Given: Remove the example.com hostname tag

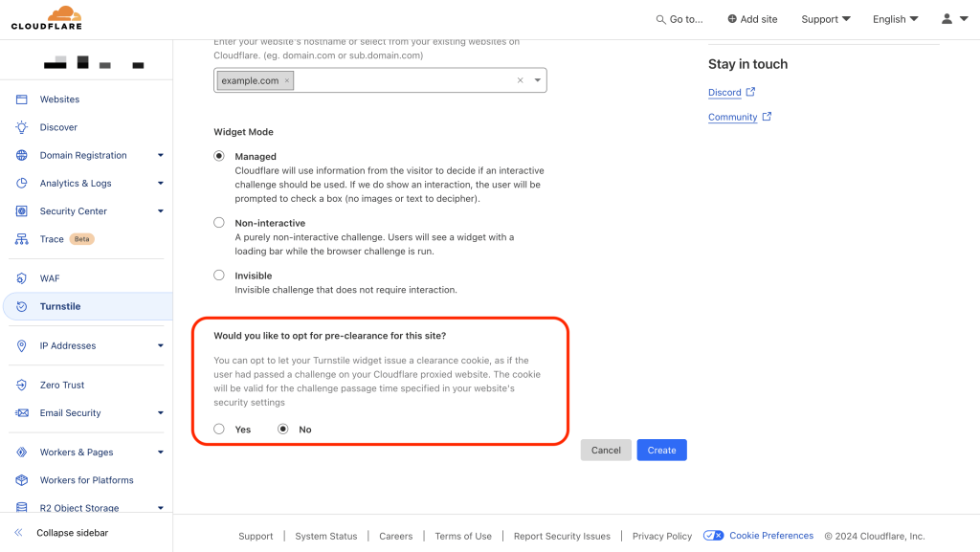Looking at the screenshot, I should [x=286, y=81].
